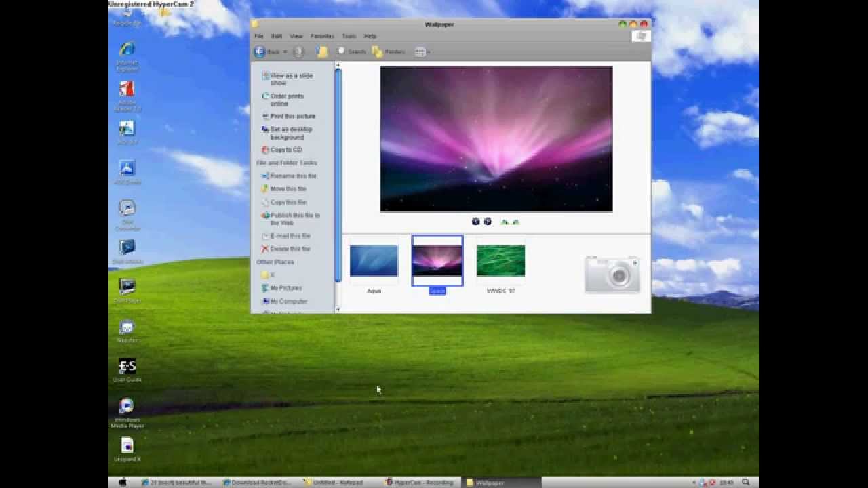868x488 pixels.
Task: Open the X folder in Other Places
Action: pos(268,275)
